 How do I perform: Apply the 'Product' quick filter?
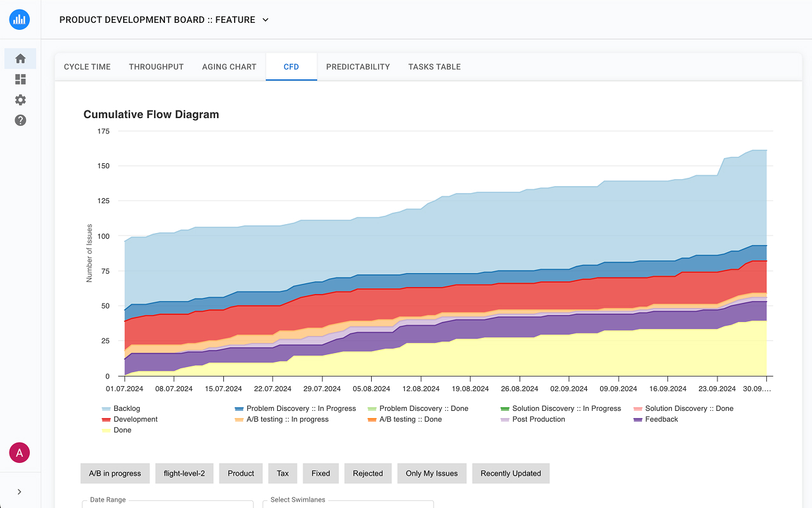pyautogui.click(x=241, y=473)
